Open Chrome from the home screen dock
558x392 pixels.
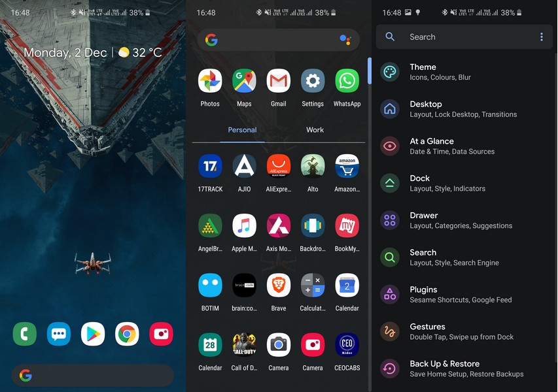pyautogui.click(x=127, y=334)
